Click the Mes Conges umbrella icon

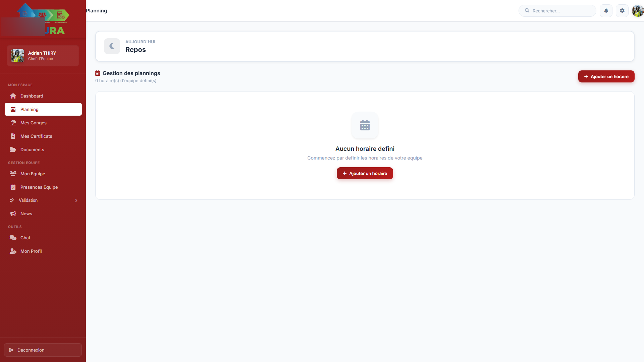13,123
